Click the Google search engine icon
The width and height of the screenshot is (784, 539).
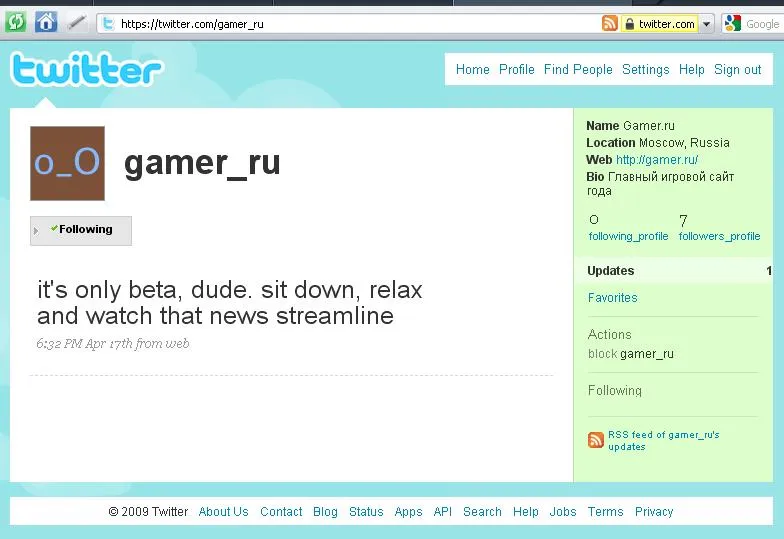(732, 24)
